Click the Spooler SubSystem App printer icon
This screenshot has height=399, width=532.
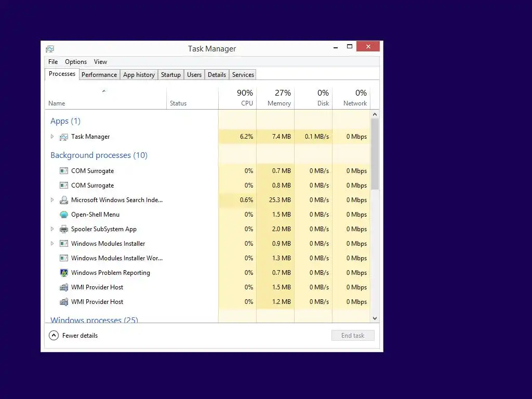64,229
